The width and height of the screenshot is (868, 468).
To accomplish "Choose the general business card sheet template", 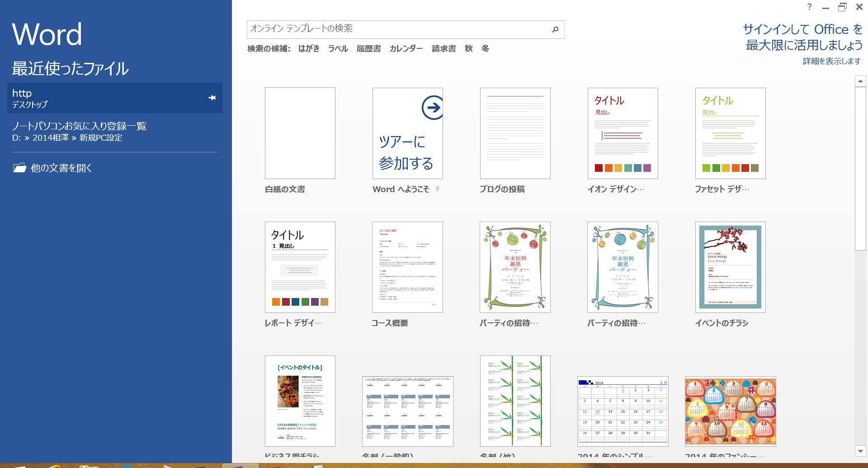I will (408, 411).
